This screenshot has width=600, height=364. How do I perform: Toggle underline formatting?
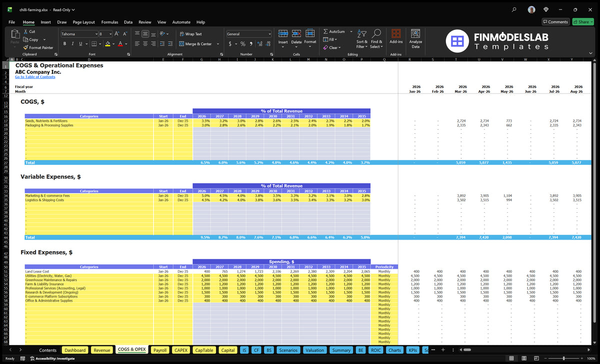[x=81, y=44]
